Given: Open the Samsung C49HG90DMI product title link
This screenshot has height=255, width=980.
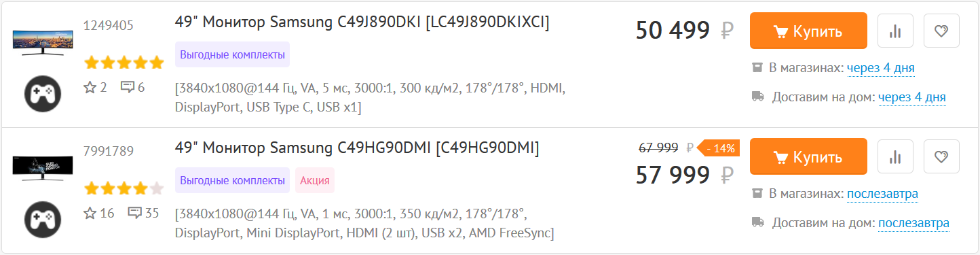Looking at the screenshot, I should pyautogui.click(x=357, y=148).
